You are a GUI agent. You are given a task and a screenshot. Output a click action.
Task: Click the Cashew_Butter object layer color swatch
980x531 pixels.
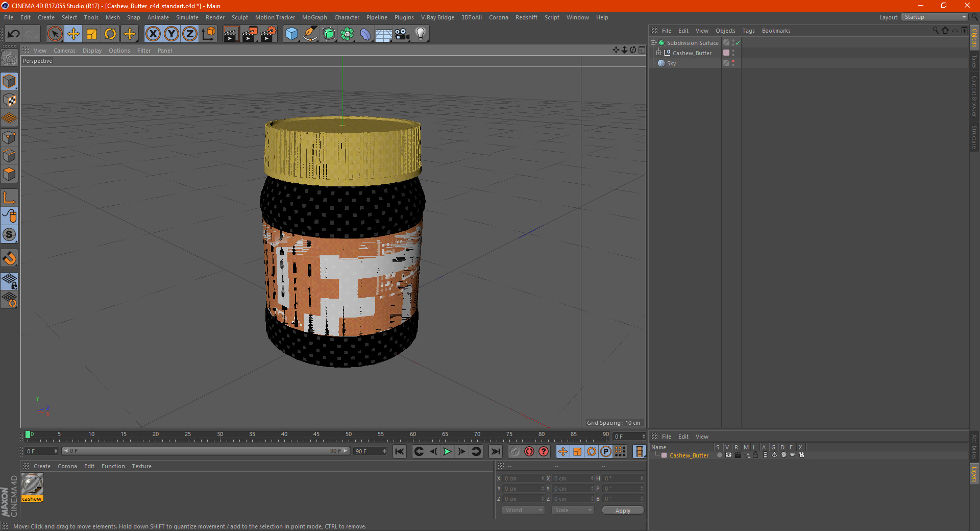click(726, 53)
